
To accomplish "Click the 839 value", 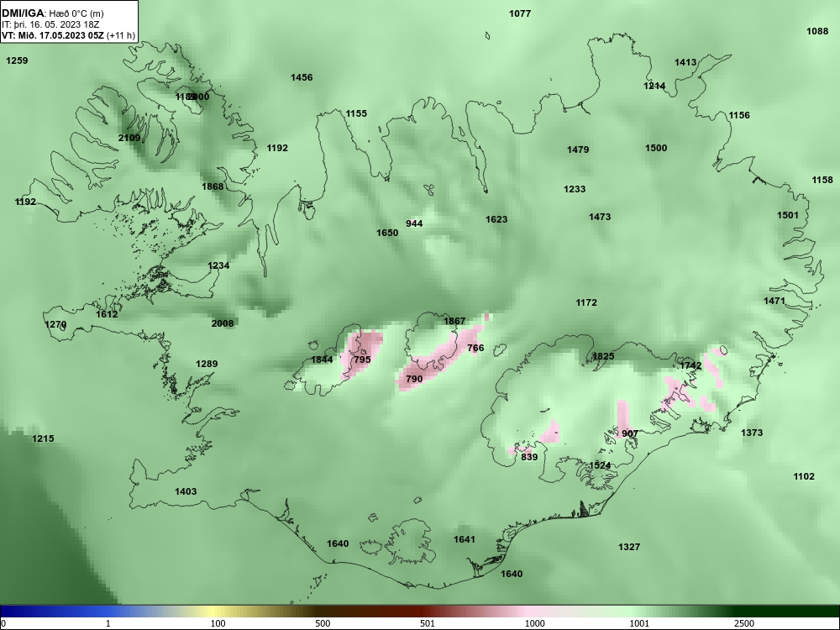I will pos(529,457).
